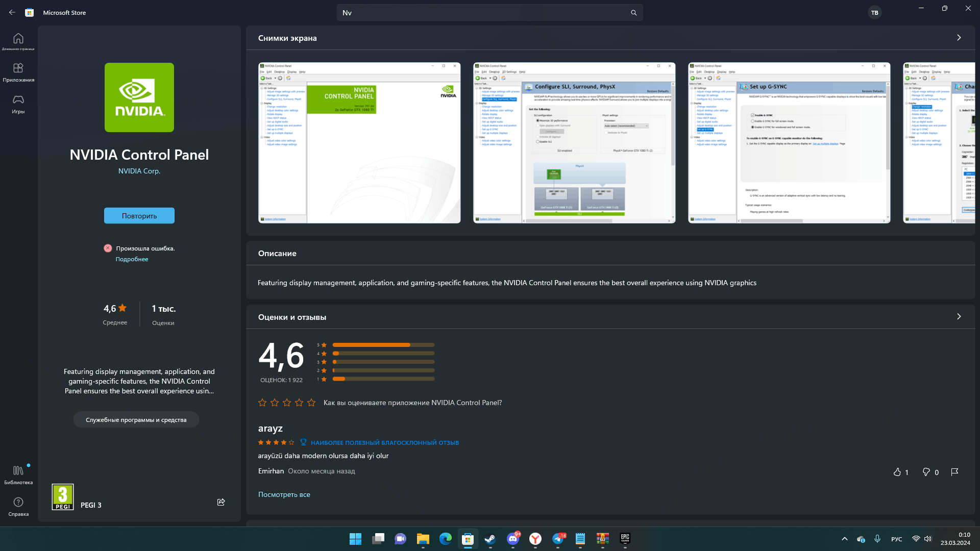The image size is (980, 551).
Task: Open Microsoft Edge from taskbar
Action: tap(445, 539)
